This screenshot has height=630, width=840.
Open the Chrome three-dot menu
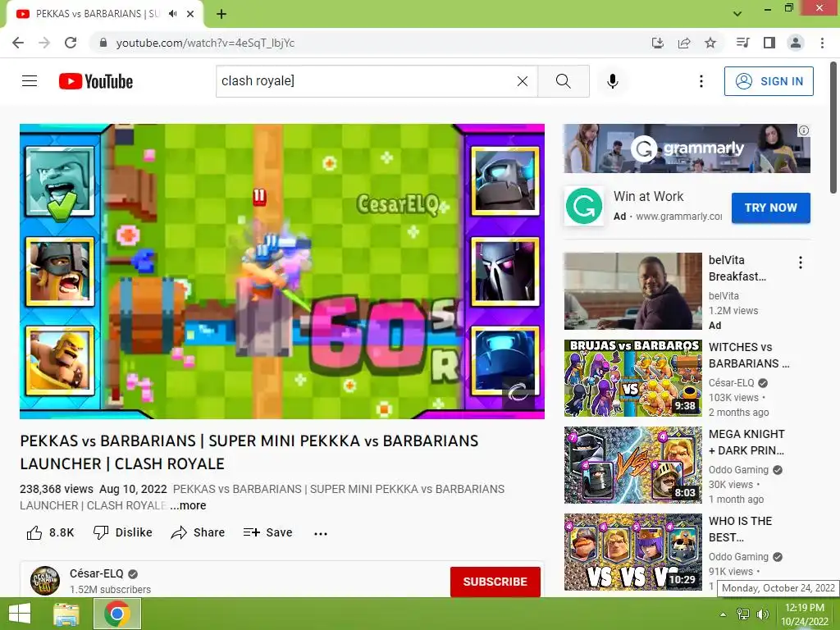tap(822, 43)
